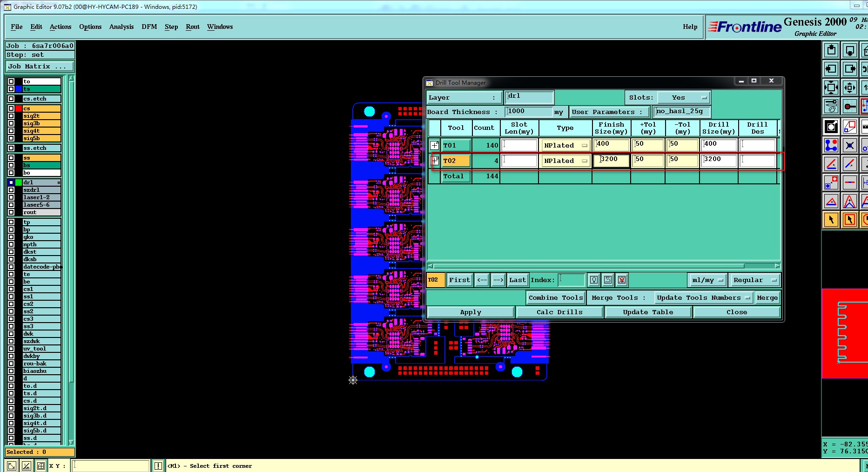Select the zoom area icon with red square

850,127
